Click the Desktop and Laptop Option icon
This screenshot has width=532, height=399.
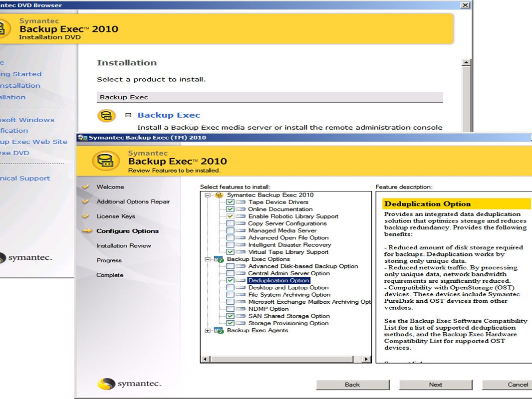click(x=241, y=287)
